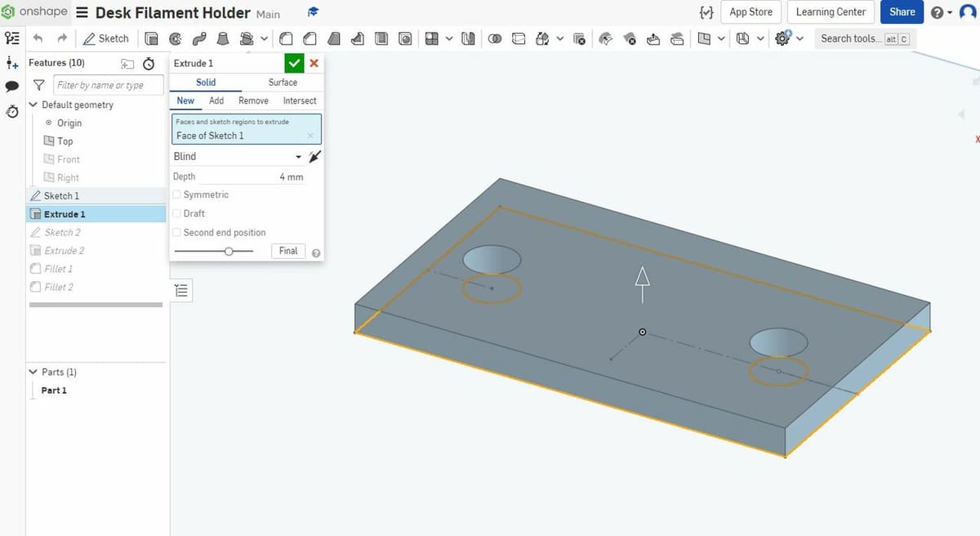Select the Fillet tool in toolbar
This screenshot has height=536, width=980.
[286, 38]
